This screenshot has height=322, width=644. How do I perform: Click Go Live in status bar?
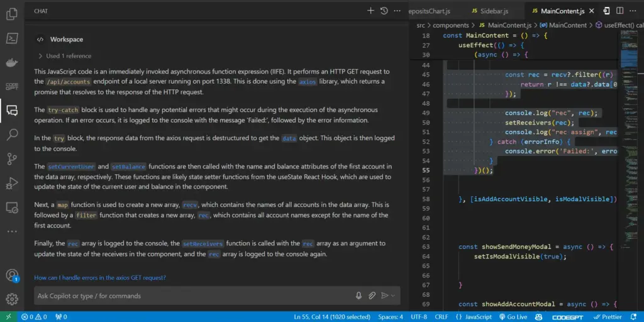[513, 317]
